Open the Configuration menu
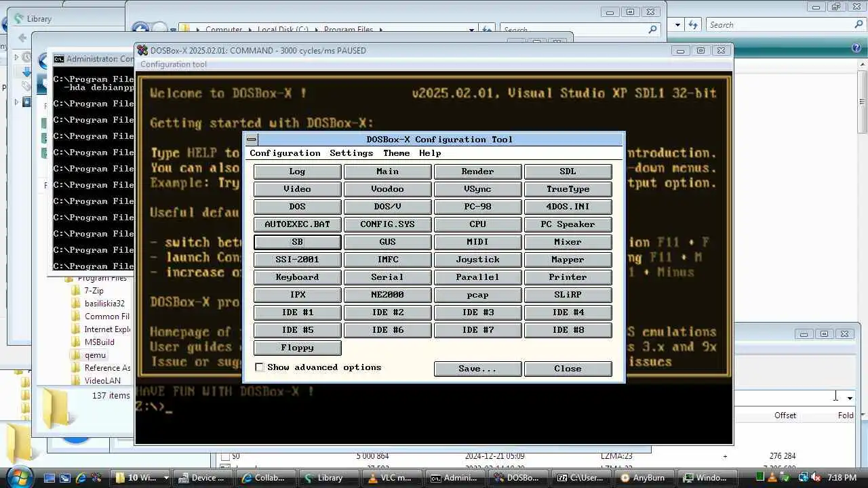Viewport: 868px width, 488px height. point(285,153)
